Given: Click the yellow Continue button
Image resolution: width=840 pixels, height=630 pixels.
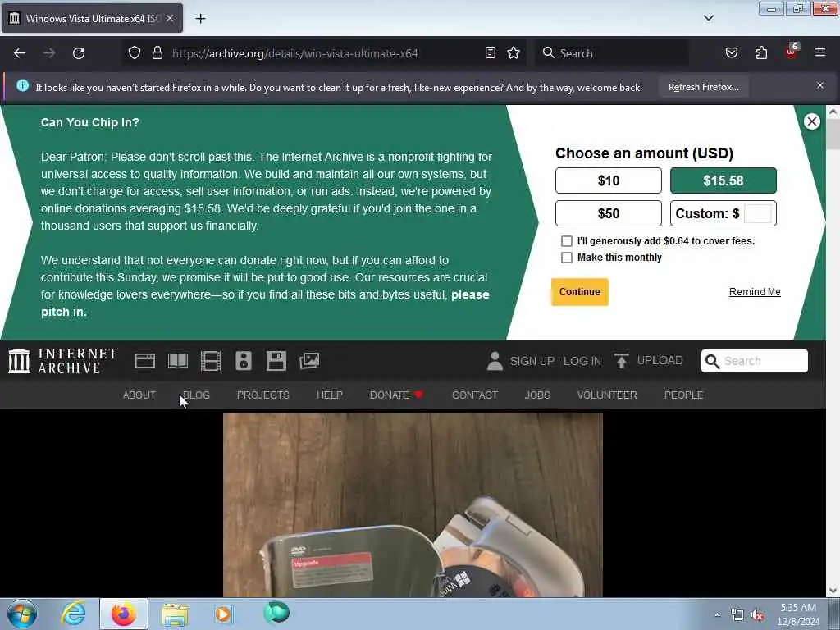Looking at the screenshot, I should pos(580,292).
